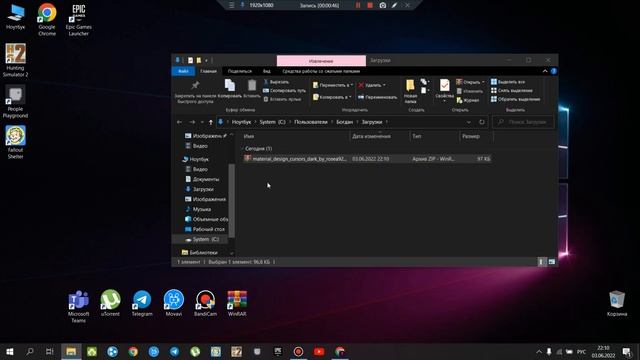Click the Поиск: Загрузки search field
Screen dimensions: 640x360
(524, 122)
